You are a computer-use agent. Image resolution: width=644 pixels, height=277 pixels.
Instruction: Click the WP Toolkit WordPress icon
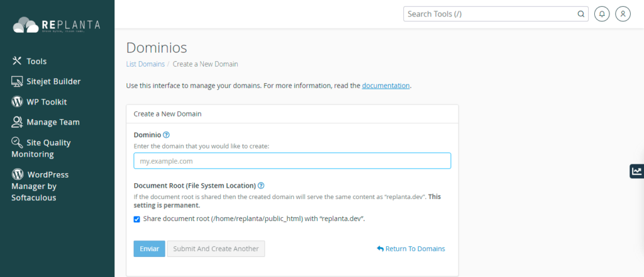[17, 101]
